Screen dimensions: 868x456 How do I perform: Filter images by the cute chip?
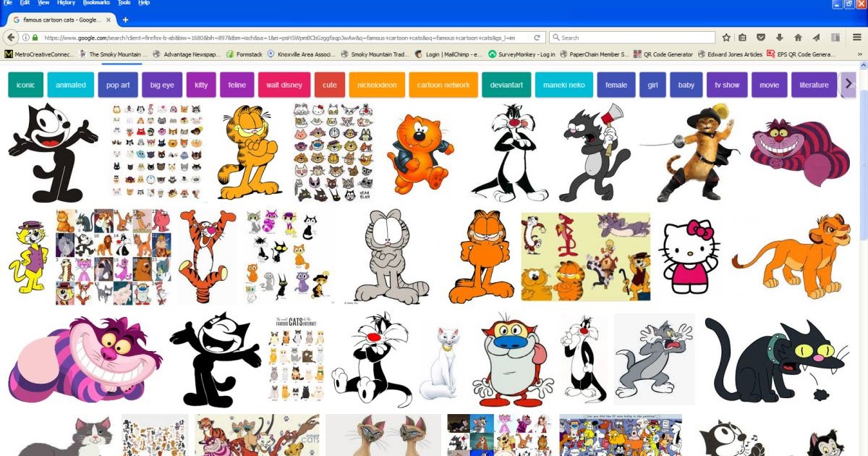(330, 85)
